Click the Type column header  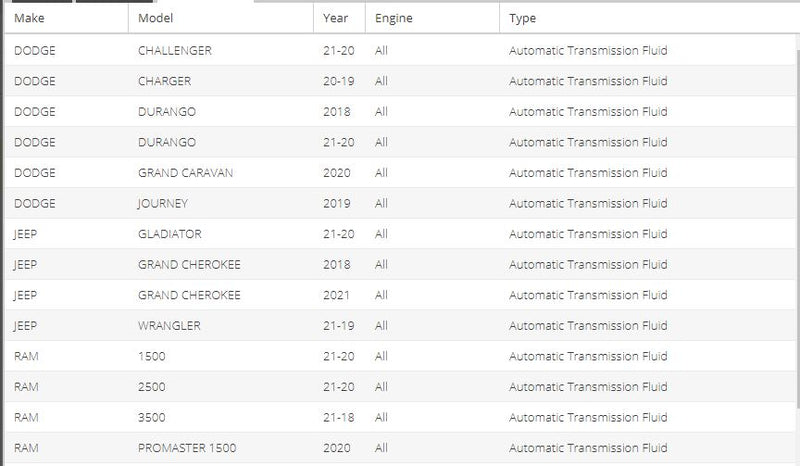[523, 19]
